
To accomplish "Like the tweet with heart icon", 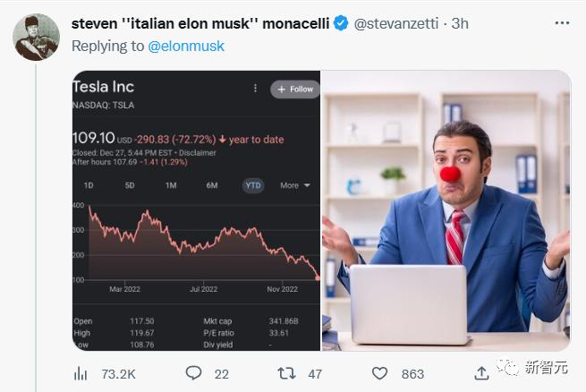I will (x=380, y=372).
